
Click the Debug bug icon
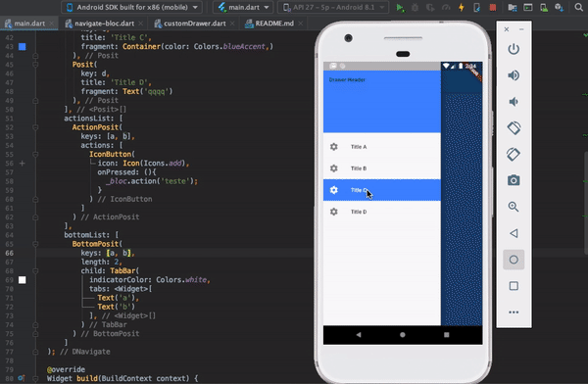point(415,8)
